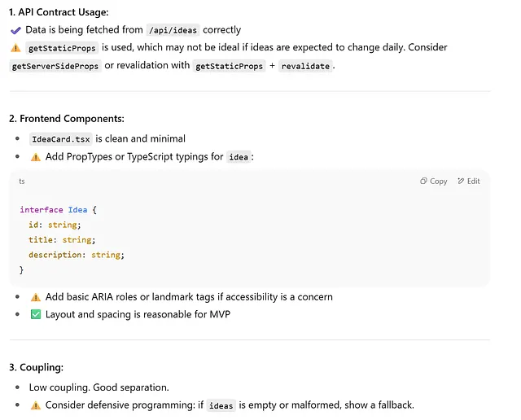Screen dimensions: 521x420
Task: Click the revalidate inline code snippet
Action: [x=305, y=66]
